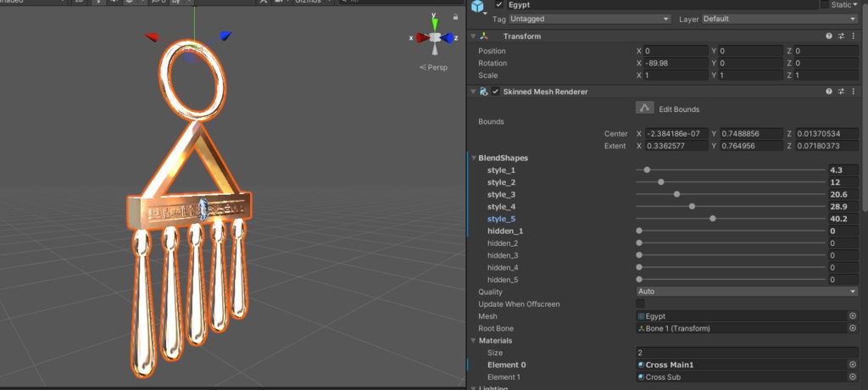The image size is (868, 390).
Task: Click the Bounds Center Y field
Action: tap(750, 134)
